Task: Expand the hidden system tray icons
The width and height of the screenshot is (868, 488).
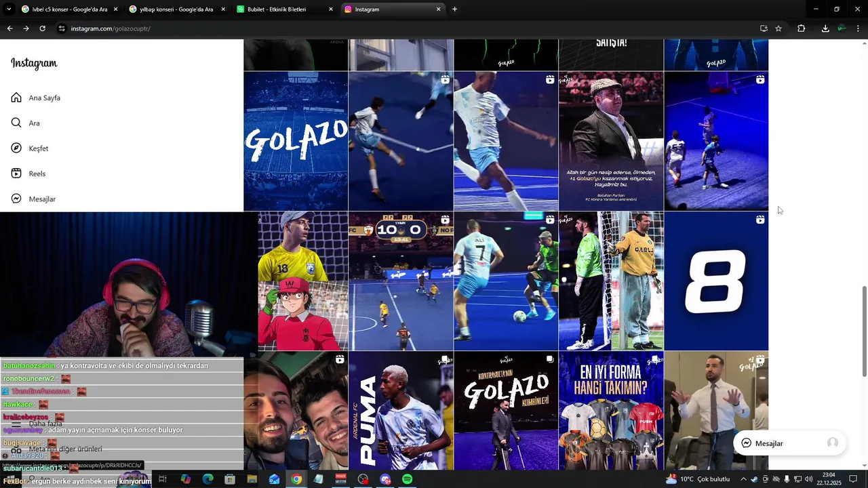Action: [x=743, y=479]
